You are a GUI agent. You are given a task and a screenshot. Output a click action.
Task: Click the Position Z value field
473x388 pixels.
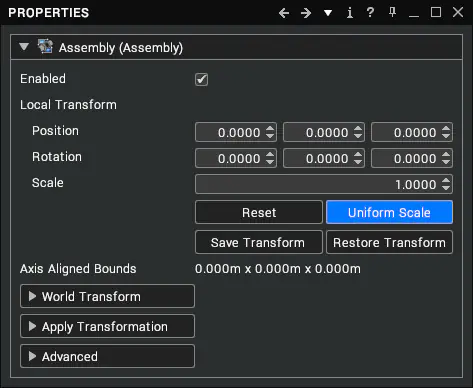(x=412, y=132)
